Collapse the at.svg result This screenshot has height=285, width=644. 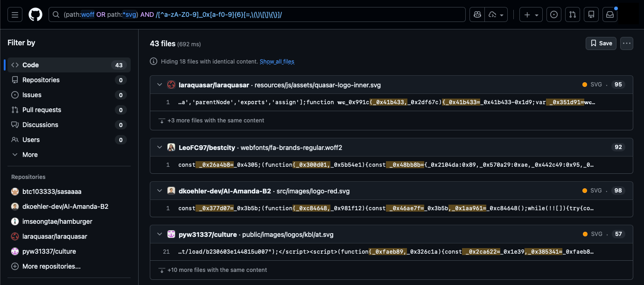point(159,235)
